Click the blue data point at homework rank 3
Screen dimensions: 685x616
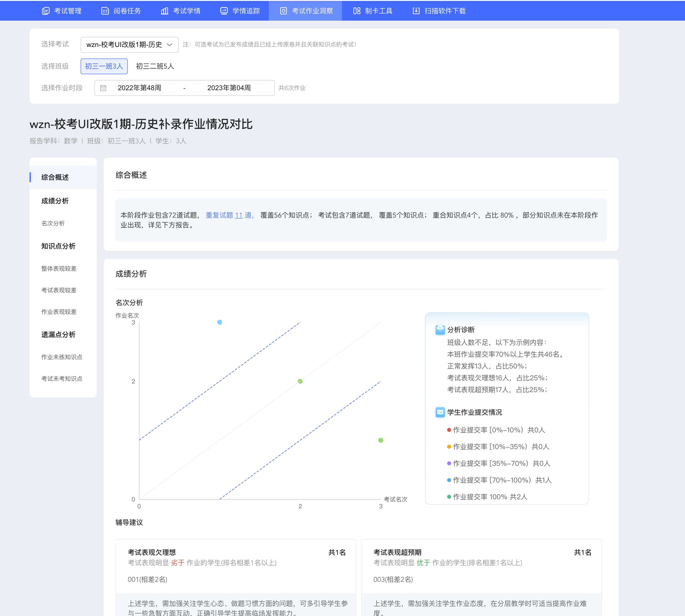click(220, 322)
